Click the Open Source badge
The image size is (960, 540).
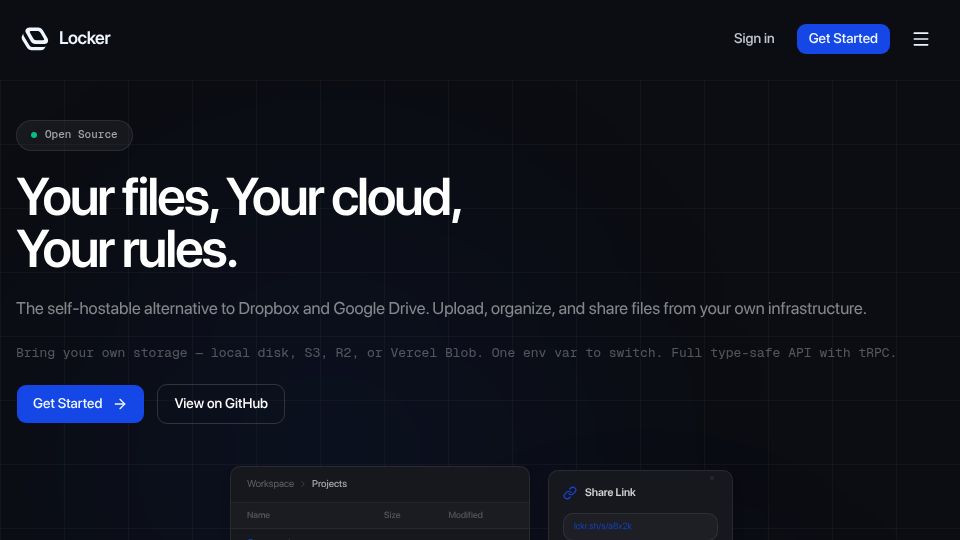tap(74, 135)
